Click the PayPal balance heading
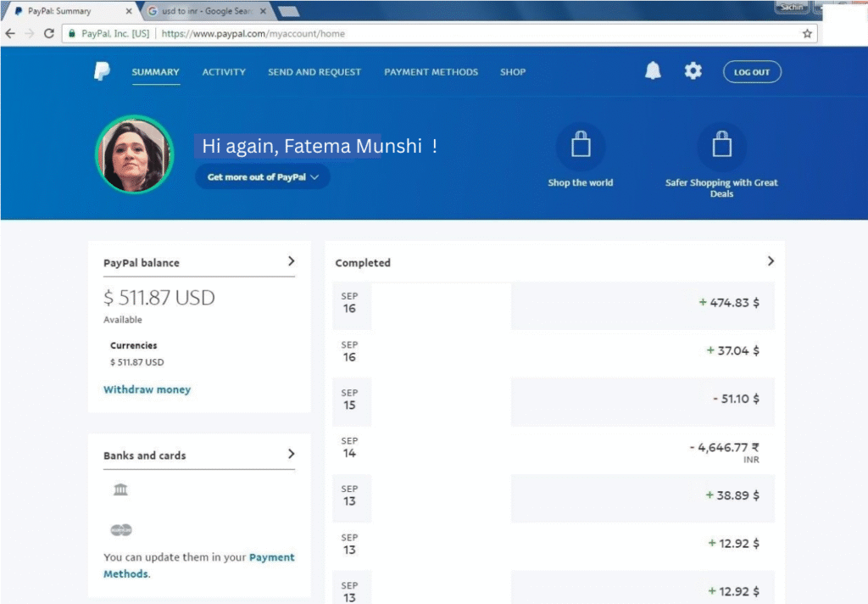This screenshot has height=604, width=868. pos(142,263)
